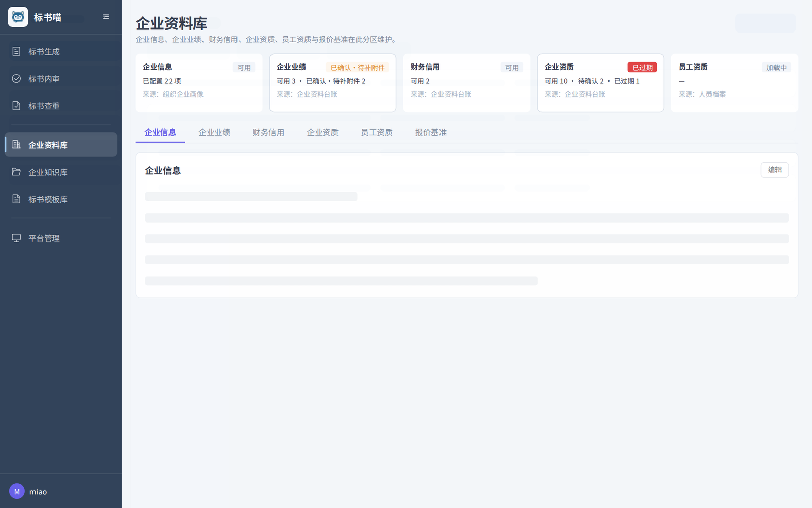Switch to the 企业信息 tab

coord(160,132)
